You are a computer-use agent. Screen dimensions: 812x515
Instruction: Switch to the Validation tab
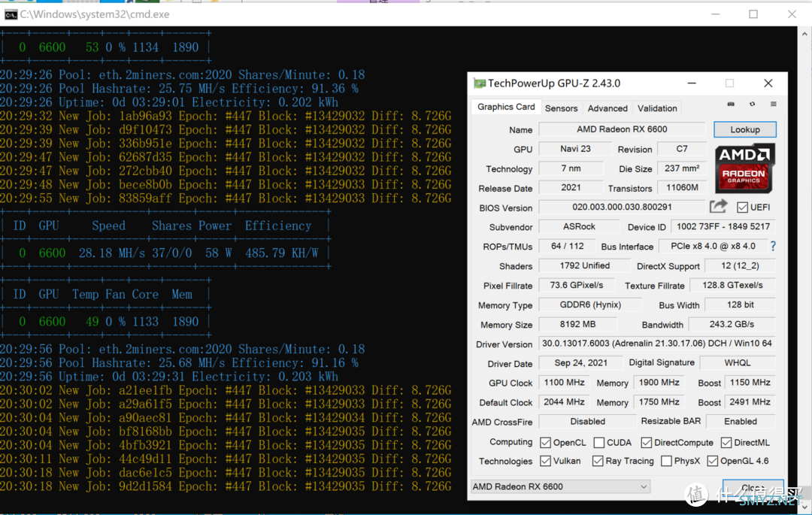pos(657,108)
